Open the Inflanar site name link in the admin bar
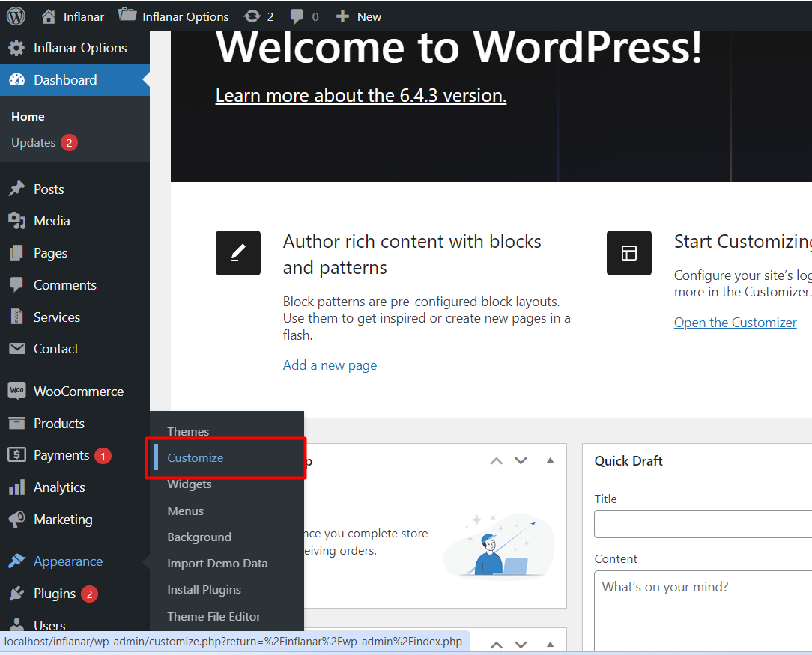812x655 pixels. 84,17
